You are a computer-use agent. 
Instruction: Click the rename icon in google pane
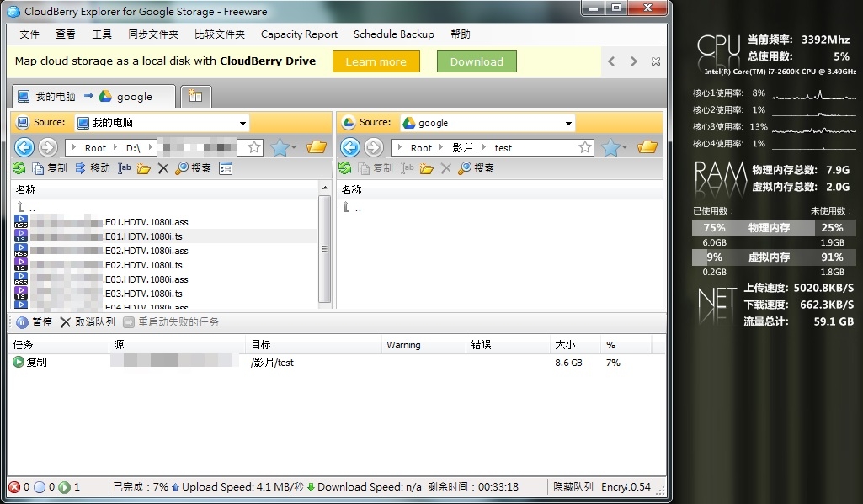[408, 167]
